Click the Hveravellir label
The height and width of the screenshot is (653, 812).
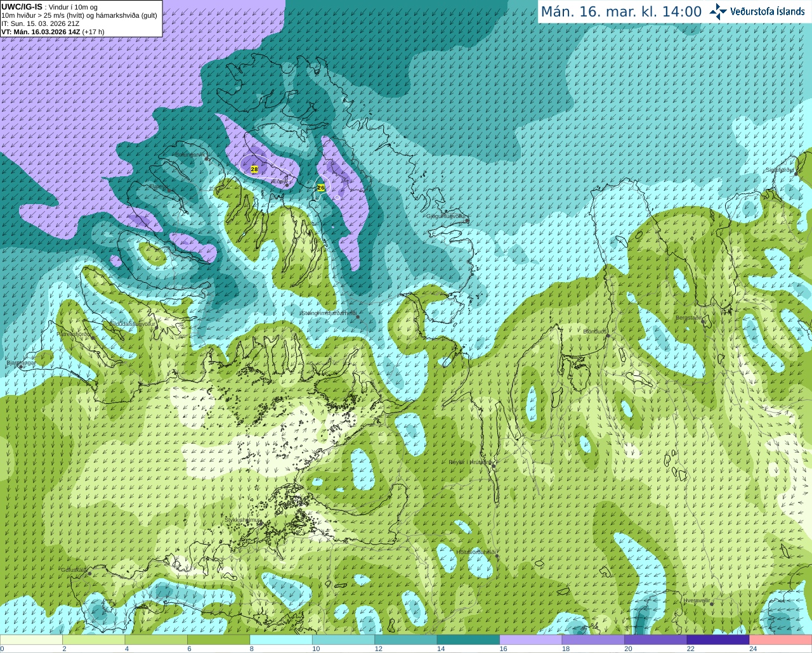pos(697,600)
